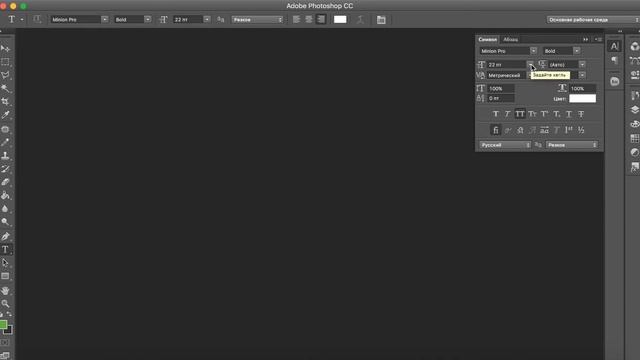This screenshot has width=640, height=360.
Task: Select the Blur tool
Action: click(5, 209)
